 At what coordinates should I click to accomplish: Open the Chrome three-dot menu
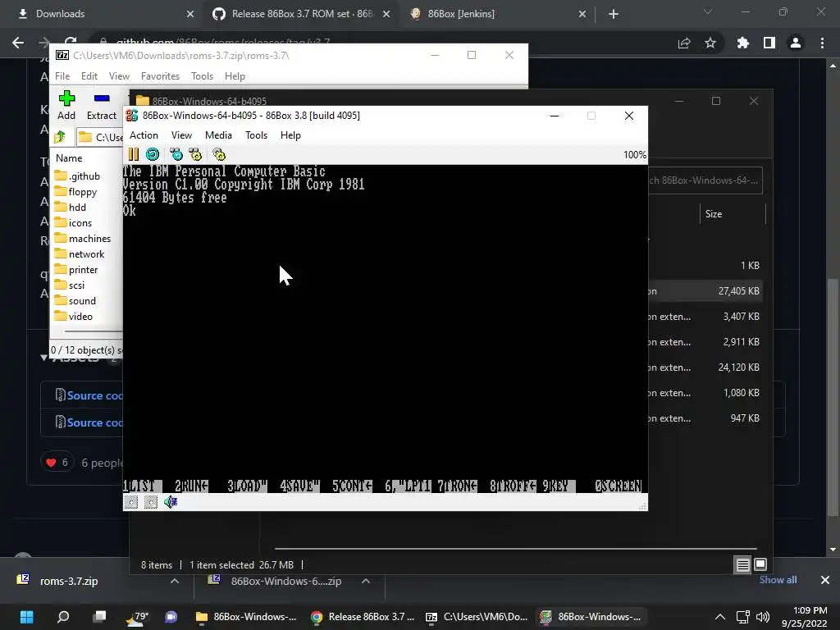point(822,43)
